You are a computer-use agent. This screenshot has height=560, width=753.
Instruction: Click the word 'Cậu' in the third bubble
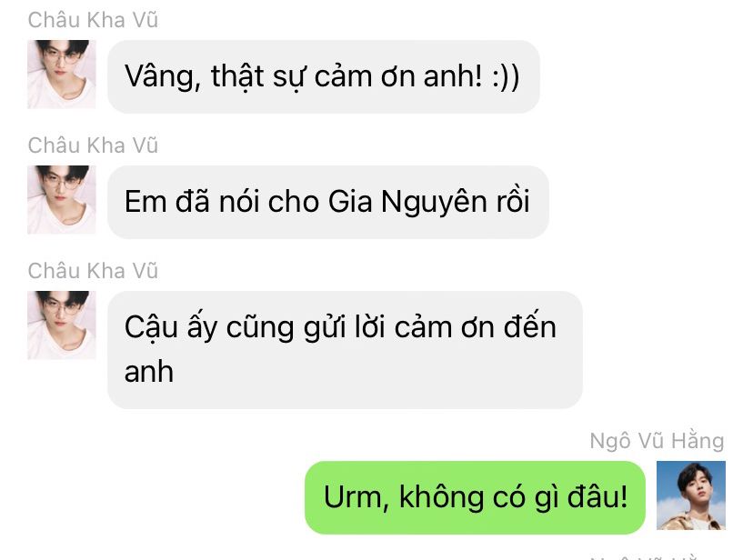pos(151,328)
